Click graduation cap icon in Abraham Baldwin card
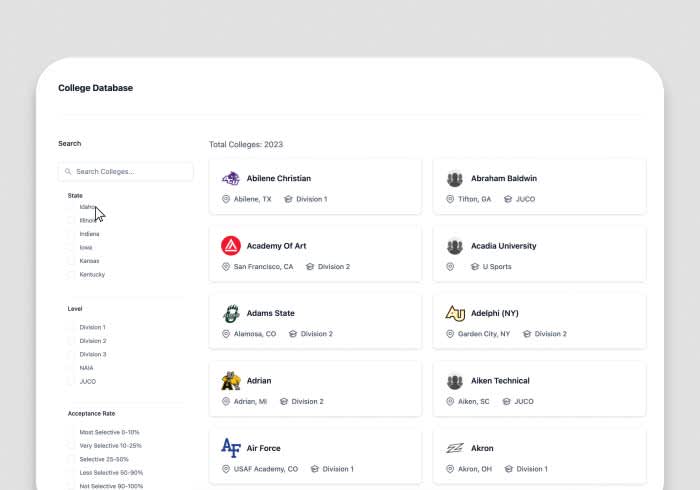 coord(508,199)
